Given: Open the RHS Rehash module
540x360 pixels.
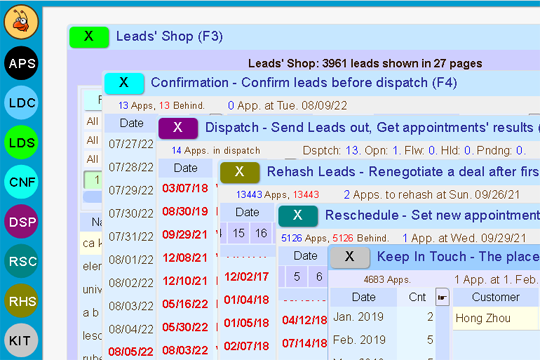Looking at the screenshot, I should [21, 301].
